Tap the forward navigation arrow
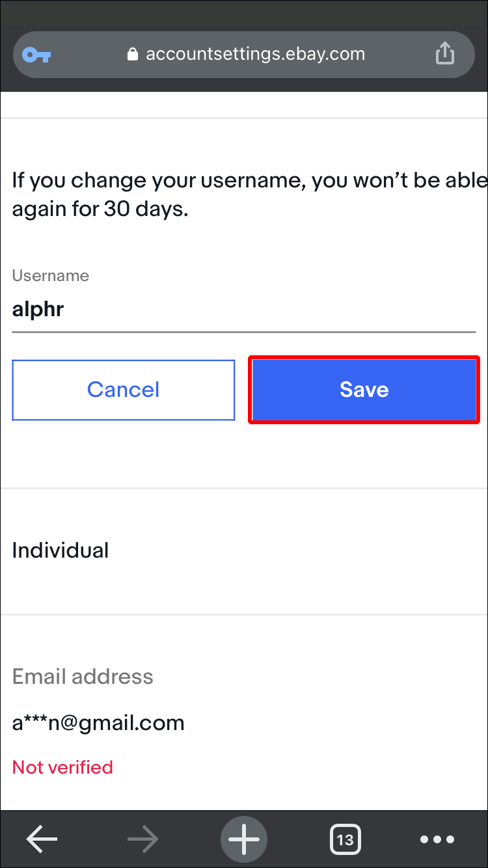Image resolution: width=488 pixels, height=868 pixels. (x=142, y=839)
